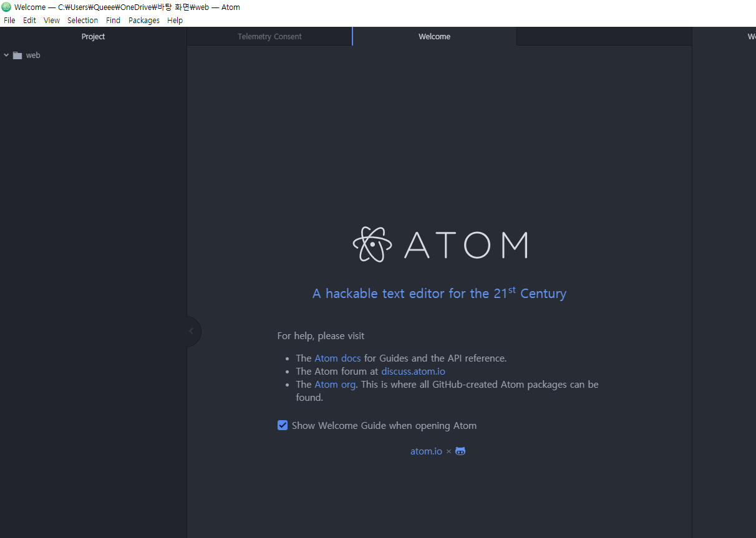The height and width of the screenshot is (538, 756).
Task: Open the File menu
Action: pyautogui.click(x=9, y=20)
